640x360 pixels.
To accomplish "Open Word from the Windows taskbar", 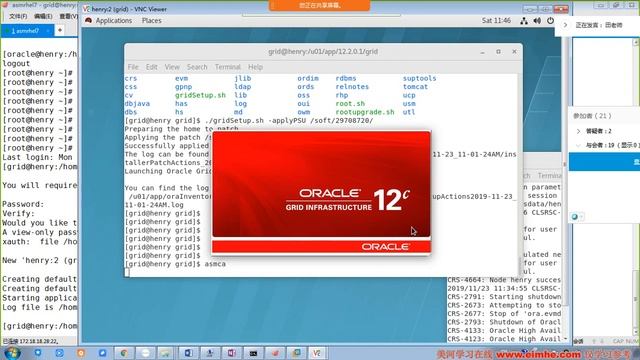I will (188, 353).
